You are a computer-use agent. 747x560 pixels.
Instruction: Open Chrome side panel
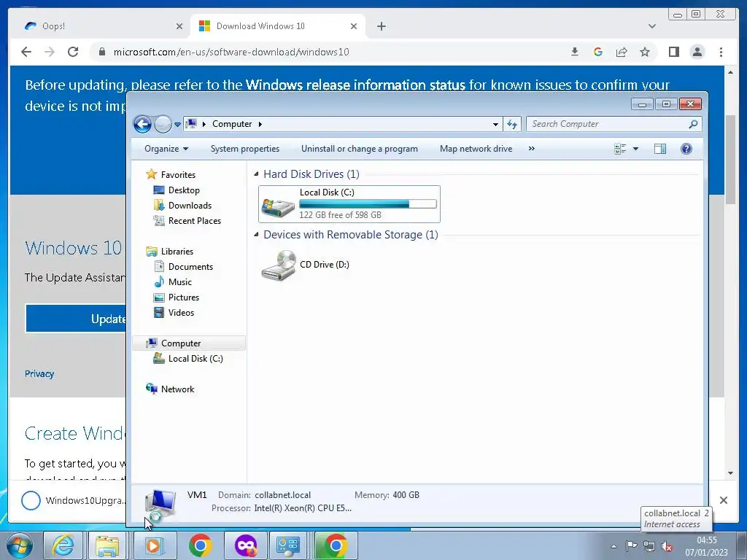[673, 52]
